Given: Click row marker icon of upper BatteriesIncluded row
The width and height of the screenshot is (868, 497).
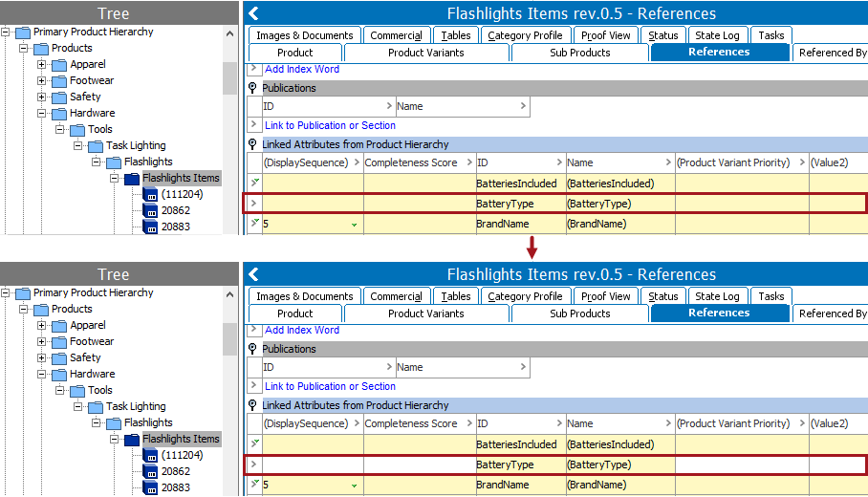Looking at the screenshot, I should (x=254, y=183).
